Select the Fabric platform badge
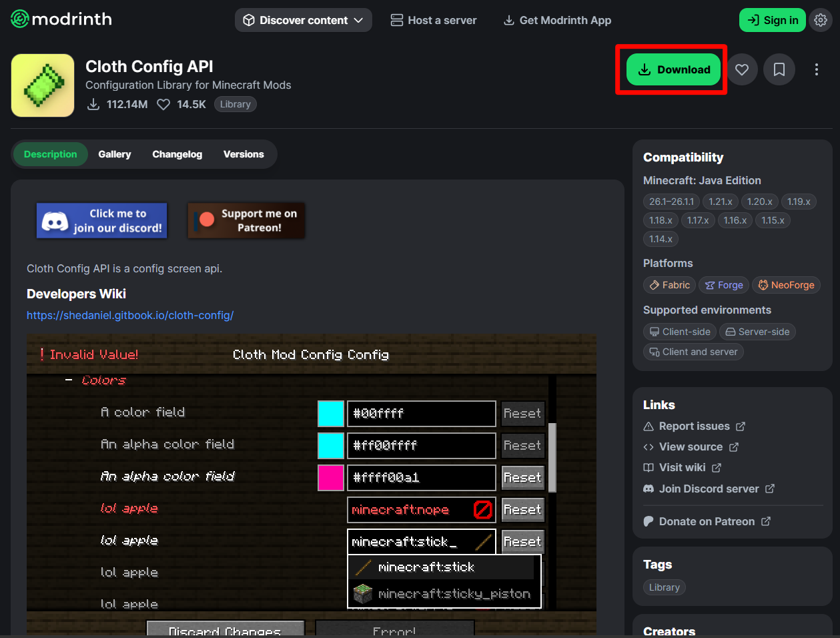The height and width of the screenshot is (638, 840). click(x=669, y=285)
